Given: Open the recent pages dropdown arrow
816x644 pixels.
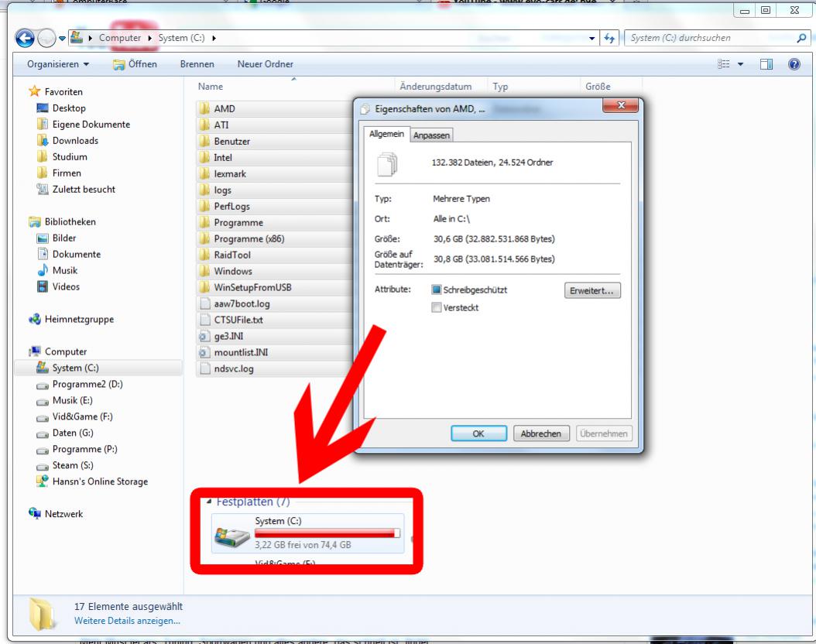Looking at the screenshot, I should [x=62, y=39].
